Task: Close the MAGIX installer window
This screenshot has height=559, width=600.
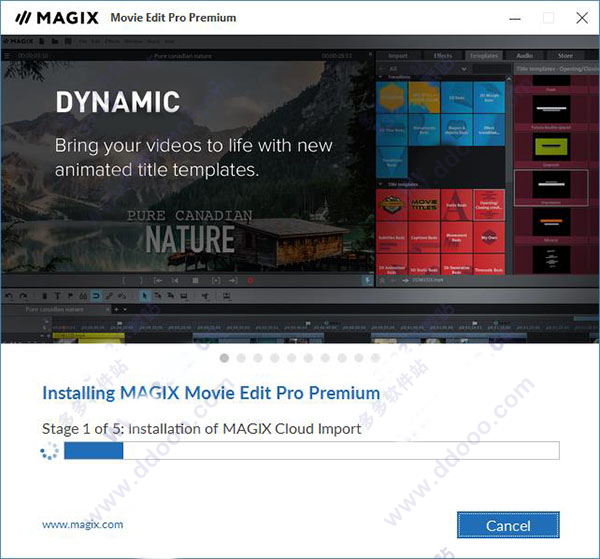Action: coord(582,18)
